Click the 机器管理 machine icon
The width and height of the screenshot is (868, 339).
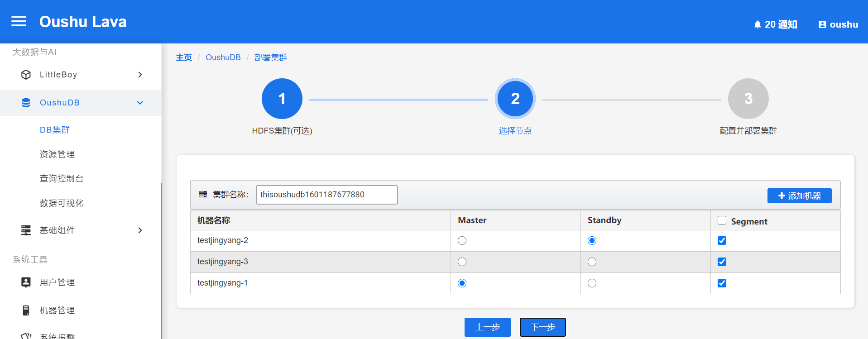pyautogui.click(x=26, y=310)
